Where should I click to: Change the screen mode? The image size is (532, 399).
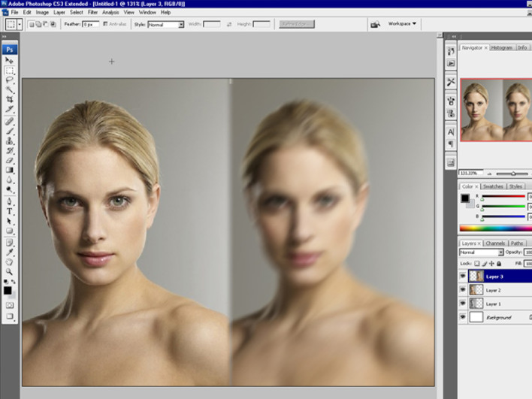click(x=10, y=316)
